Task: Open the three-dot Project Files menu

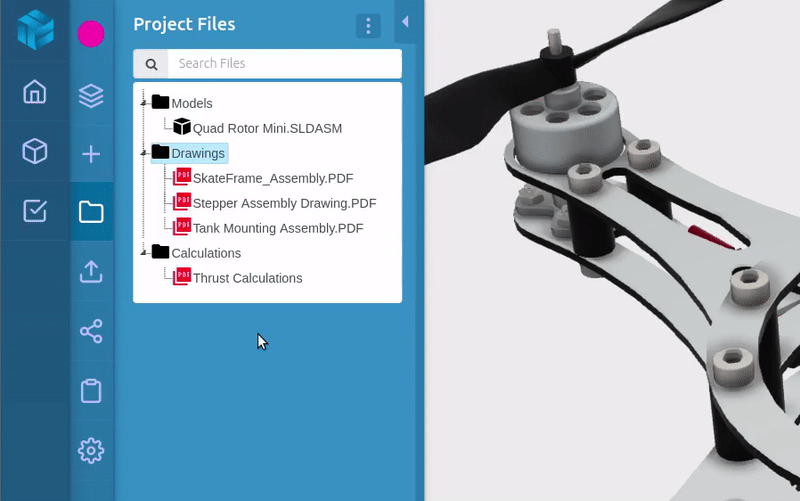Action: pyautogui.click(x=368, y=26)
